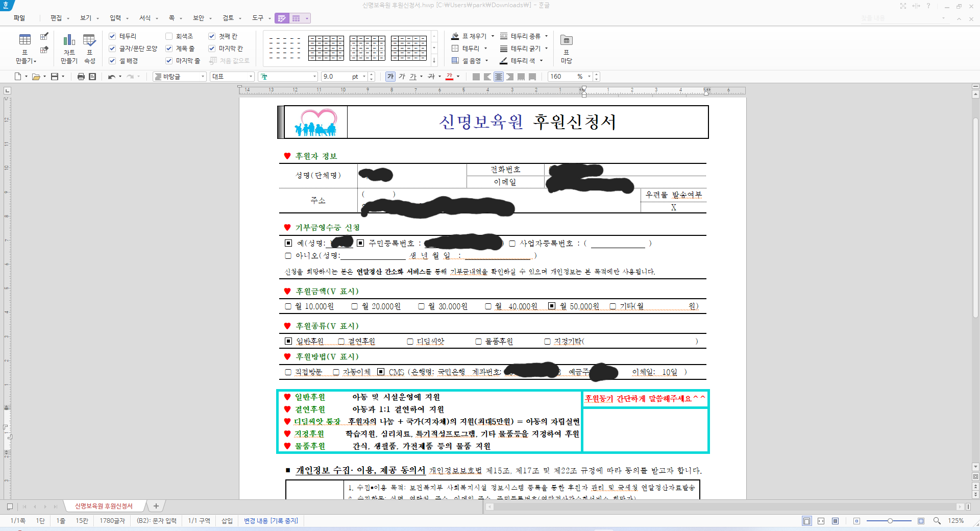Open the pt font size unit dropdown
This screenshot has height=531, width=980.
(364, 77)
